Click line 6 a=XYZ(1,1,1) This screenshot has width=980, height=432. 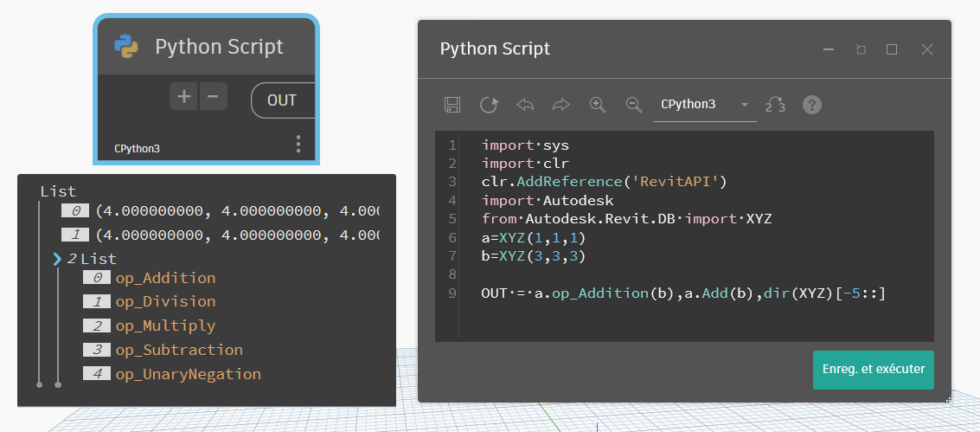click(x=535, y=238)
